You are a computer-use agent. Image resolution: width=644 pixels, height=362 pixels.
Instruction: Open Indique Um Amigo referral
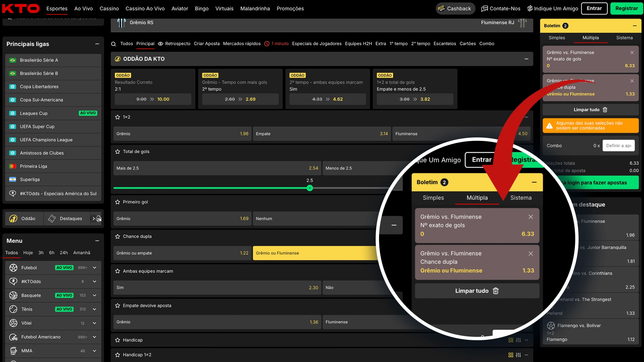[x=552, y=8]
